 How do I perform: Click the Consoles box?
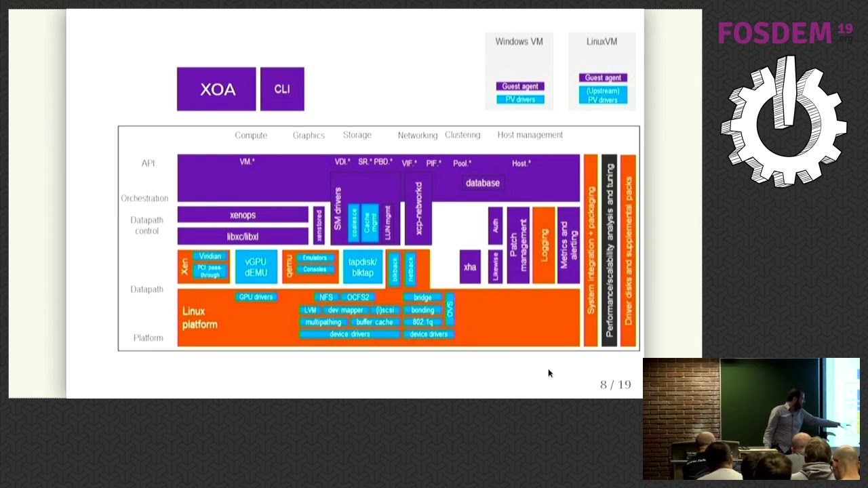point(315,269)
